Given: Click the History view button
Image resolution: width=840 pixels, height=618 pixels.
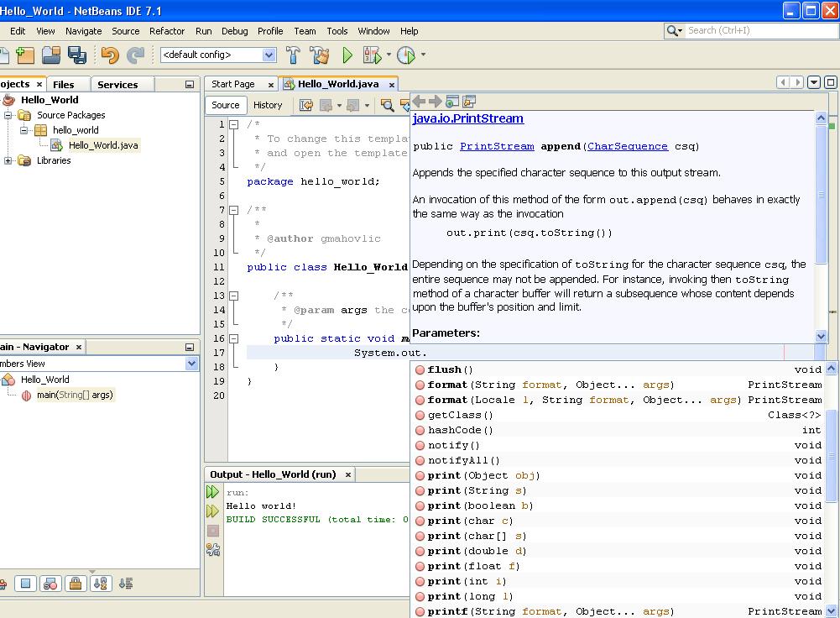Looking at the screenshot, I should (x=268, y=105).
